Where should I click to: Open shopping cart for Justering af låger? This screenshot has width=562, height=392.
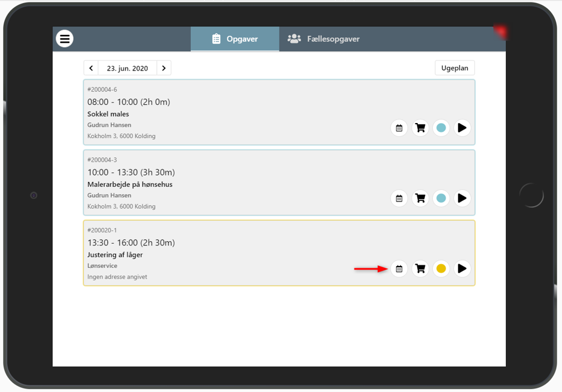point(420,268)
